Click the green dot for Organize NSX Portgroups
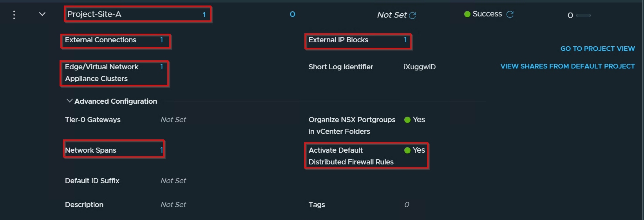This screenshot has width=644, height=220. pos(407,120)
